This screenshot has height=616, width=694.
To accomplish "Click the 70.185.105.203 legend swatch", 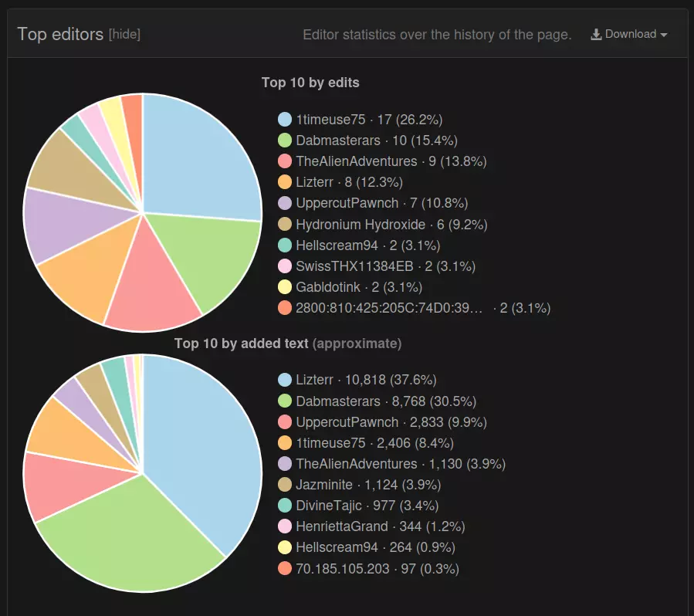I will point(285,568).
